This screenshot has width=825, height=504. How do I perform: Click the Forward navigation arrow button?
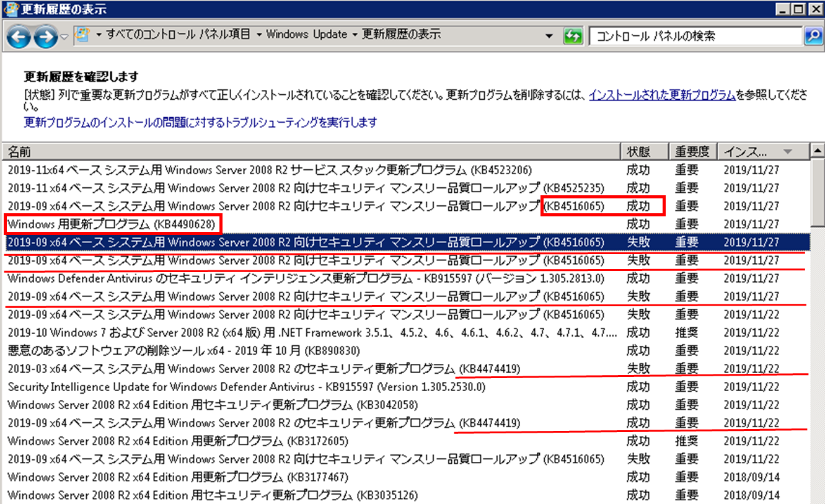[45, 38]
